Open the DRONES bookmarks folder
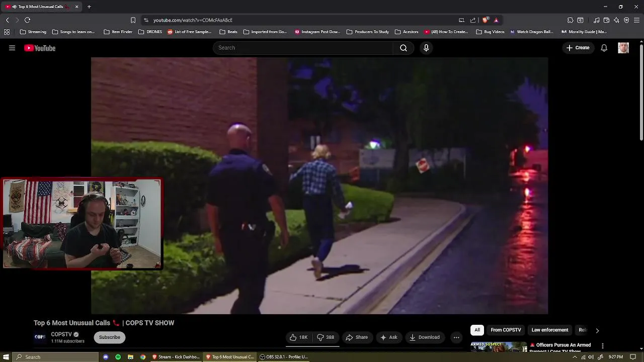This screenshot has height=362, width=644. click(150, 32)
